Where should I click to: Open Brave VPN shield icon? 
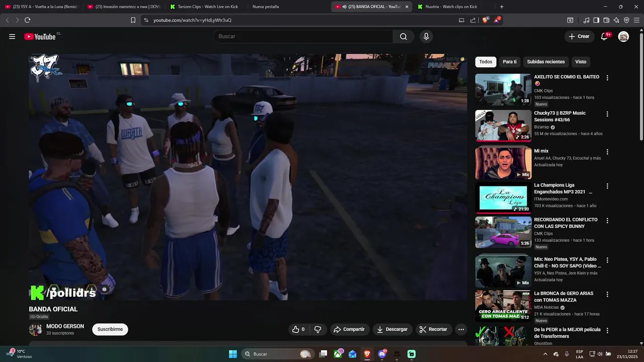pyautogui.click(x=626, y=20)
